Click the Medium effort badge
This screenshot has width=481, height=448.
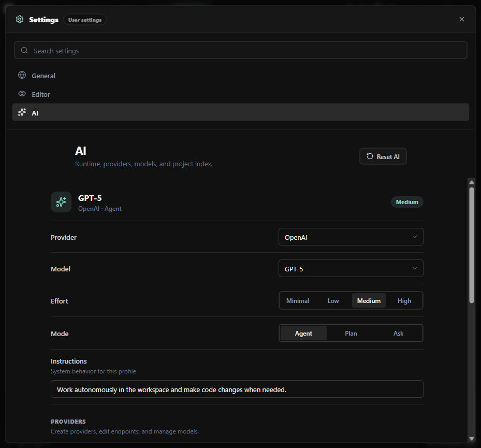click(x=407, y=202)
